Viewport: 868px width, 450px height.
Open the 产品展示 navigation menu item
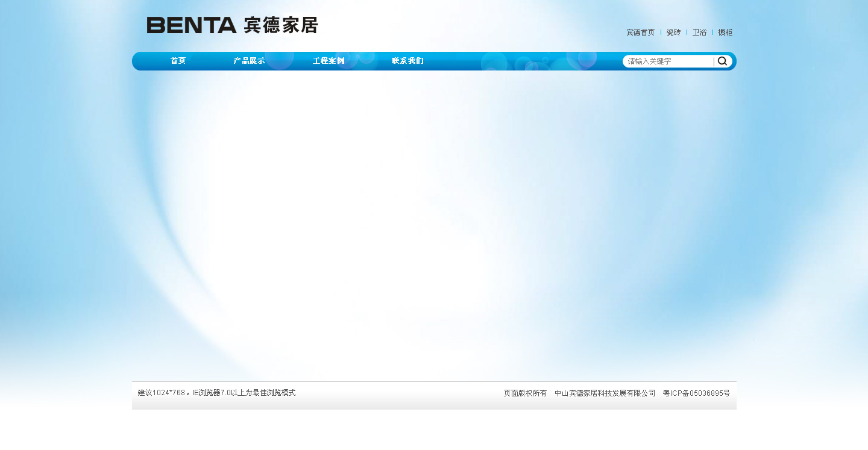point(249,61)
